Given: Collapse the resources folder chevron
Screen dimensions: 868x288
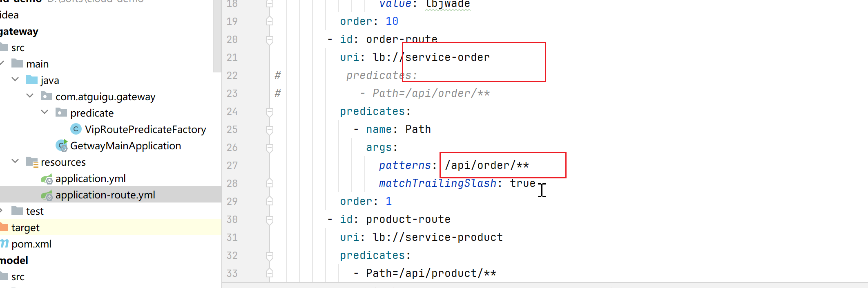Looking at the screenshot, I should (16, 161).
